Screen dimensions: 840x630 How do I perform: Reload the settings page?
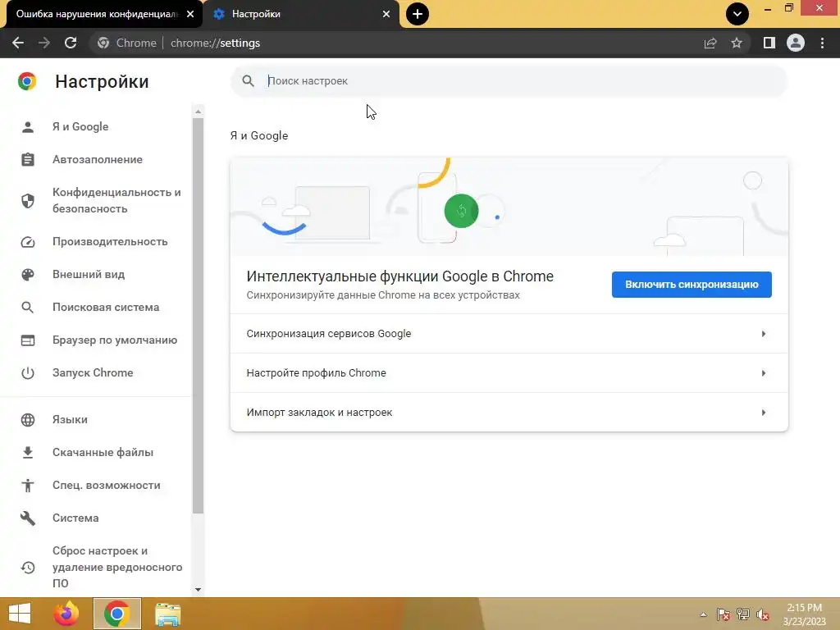click(71, 43)
